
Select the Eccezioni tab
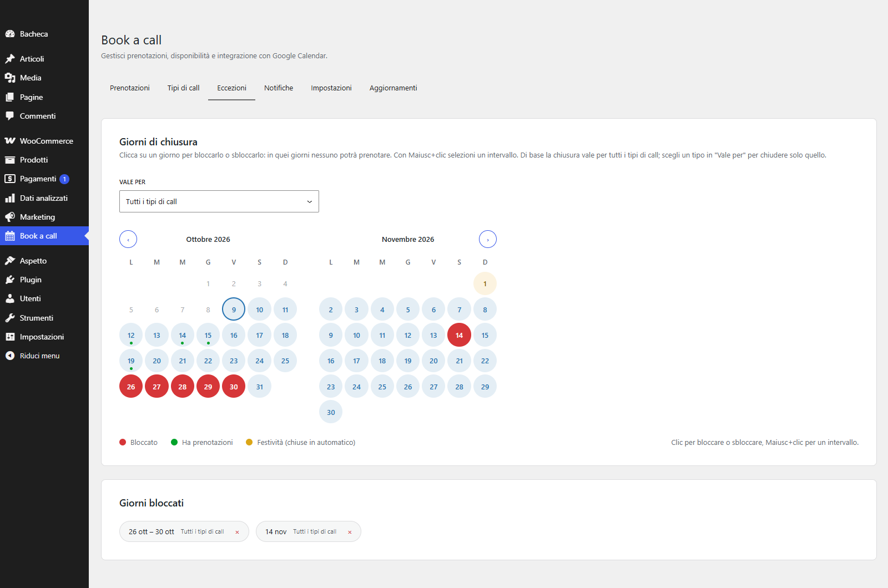tap(232, 88)
